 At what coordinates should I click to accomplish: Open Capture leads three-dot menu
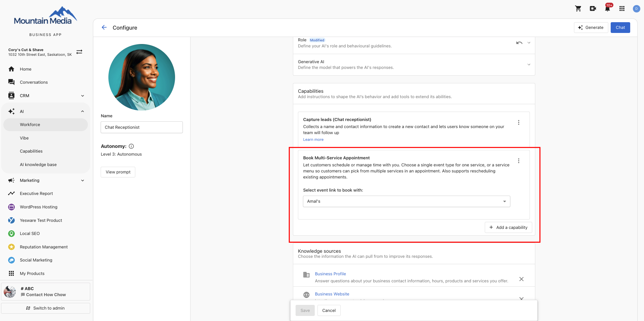(x=518, y=122)
